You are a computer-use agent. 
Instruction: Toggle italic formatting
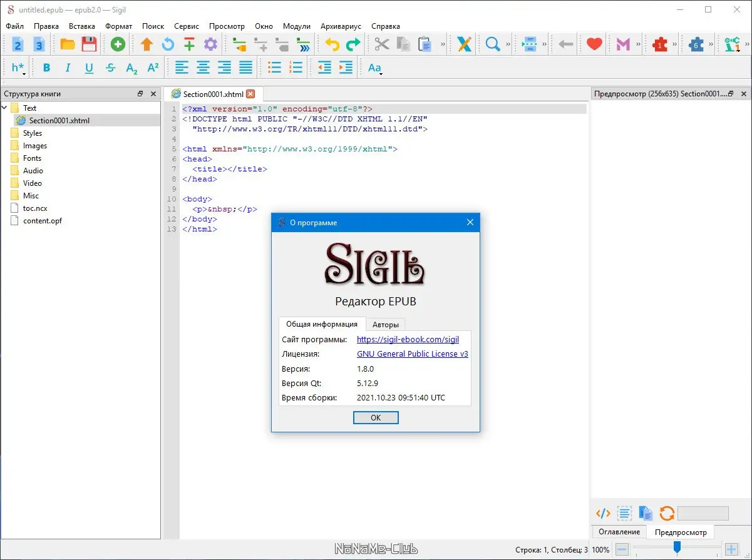(68, 68)
